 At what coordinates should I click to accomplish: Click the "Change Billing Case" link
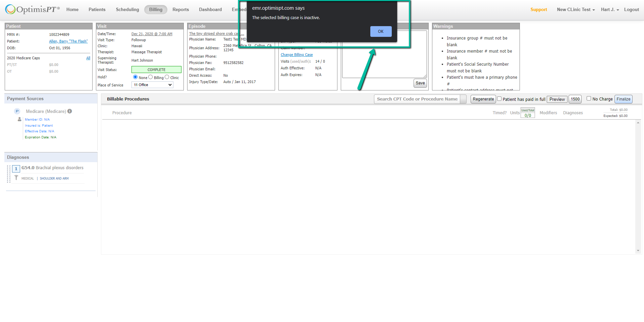pyautogui.click(x=297, y=54)
